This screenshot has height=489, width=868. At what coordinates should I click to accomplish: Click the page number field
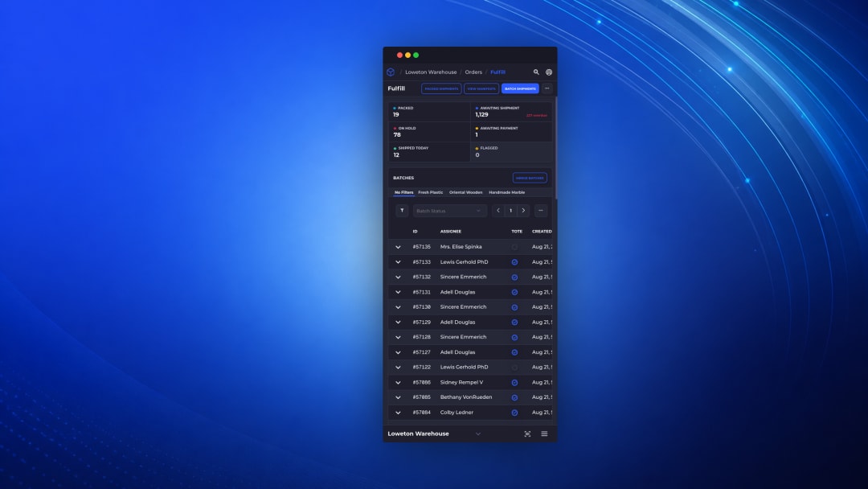pyautogui.click(x=510, y=211)
